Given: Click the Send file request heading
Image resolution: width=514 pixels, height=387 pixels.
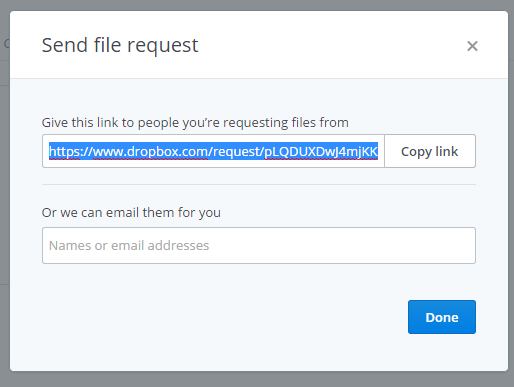Looking at the screenshot, I should coord(120,45).
